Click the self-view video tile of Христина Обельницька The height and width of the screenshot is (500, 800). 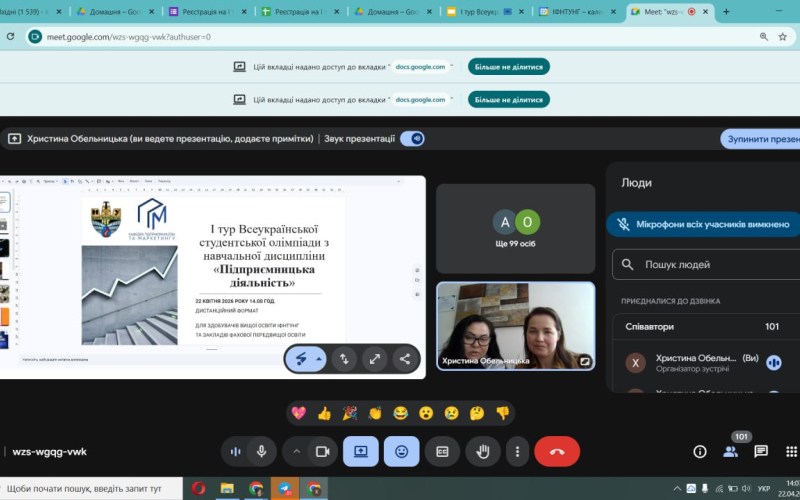[x=515, y=326]
